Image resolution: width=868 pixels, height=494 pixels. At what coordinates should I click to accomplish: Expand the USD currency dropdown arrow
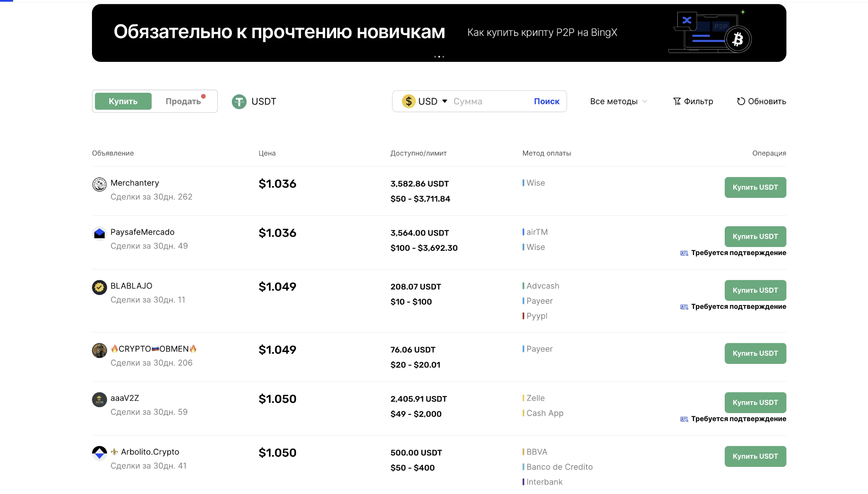445,101
